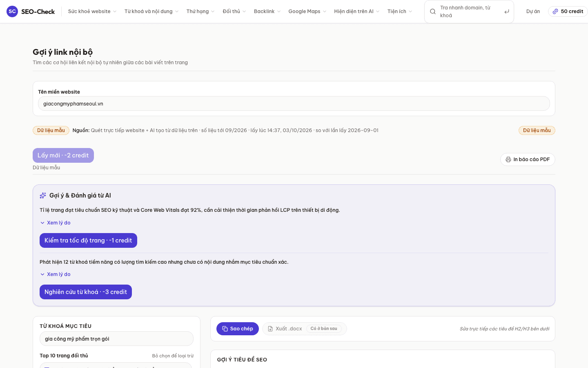Click Top 10 trang đối thủ label
The image size is (588, 368).
click(64, 356)
